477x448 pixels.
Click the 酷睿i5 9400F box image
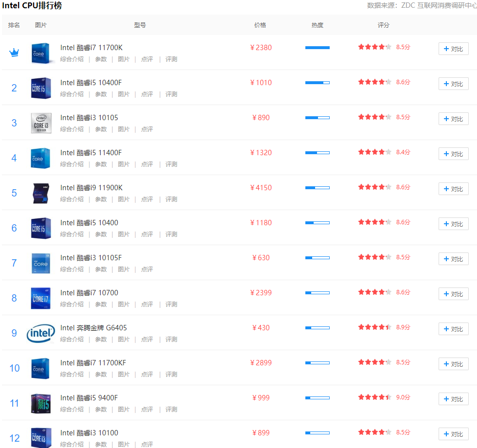[x=41, y=403]
